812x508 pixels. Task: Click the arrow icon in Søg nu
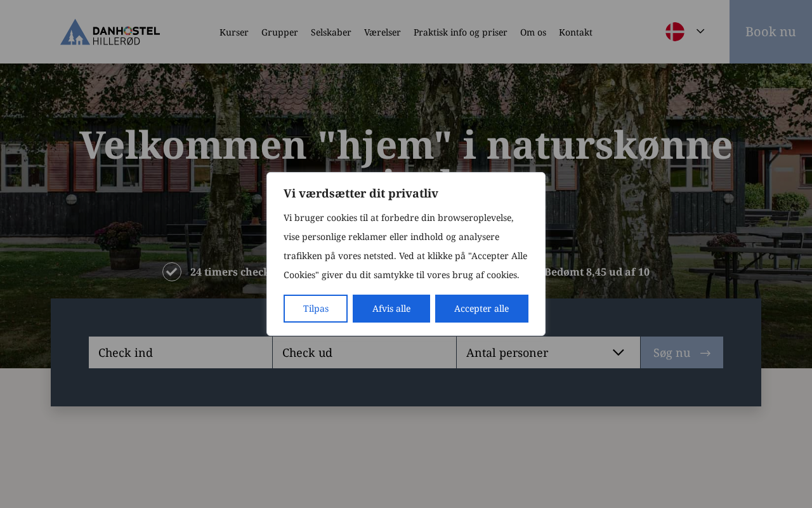pos(705,353)
